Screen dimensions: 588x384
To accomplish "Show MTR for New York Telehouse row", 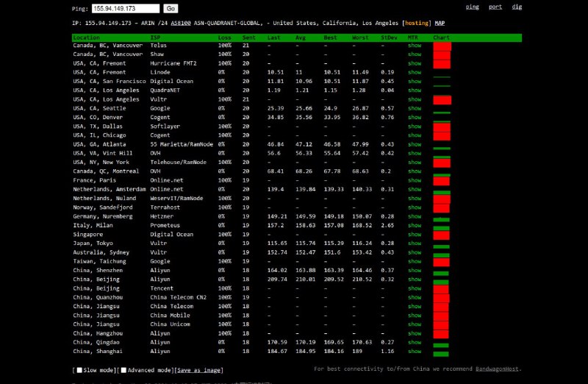I will tap(415, 163).
